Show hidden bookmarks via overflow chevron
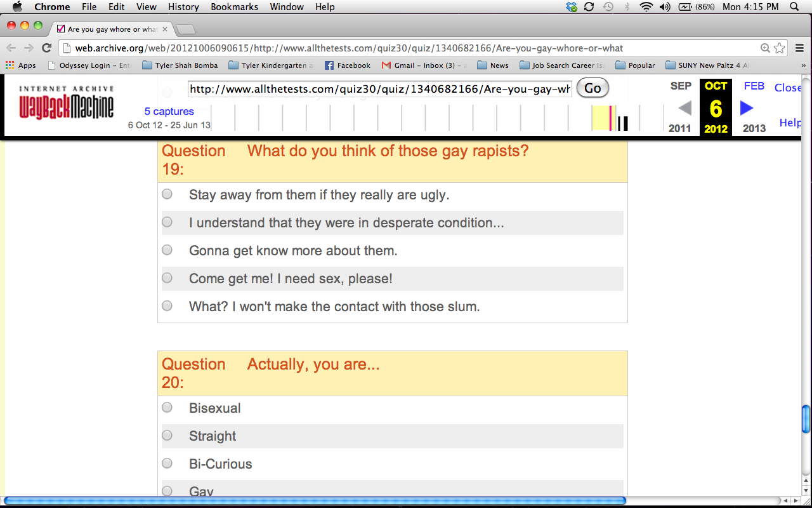The image size is (812, 508). tap(803, 65)
